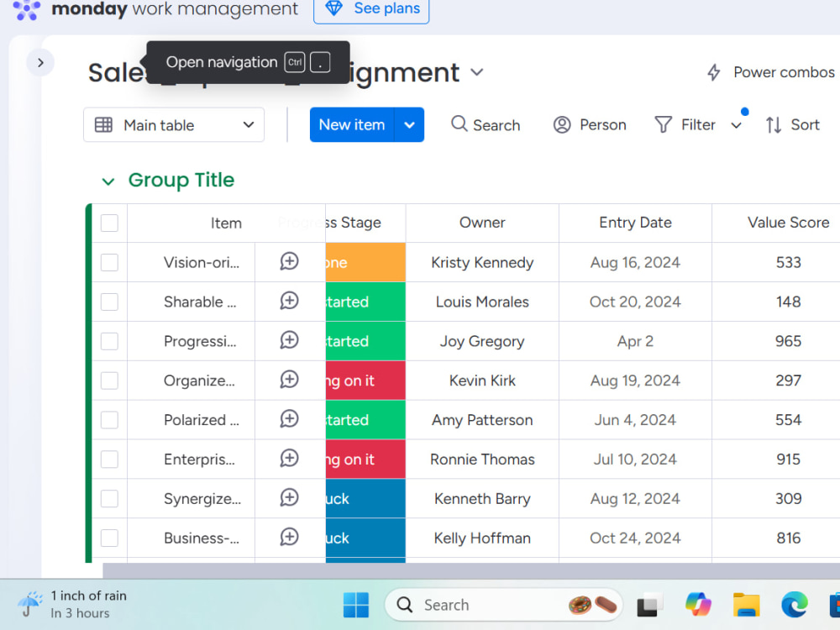The height and width of the screenshot is (630, 840).
Task: Open conversation for Synergize... item
Action: [289, 497]
